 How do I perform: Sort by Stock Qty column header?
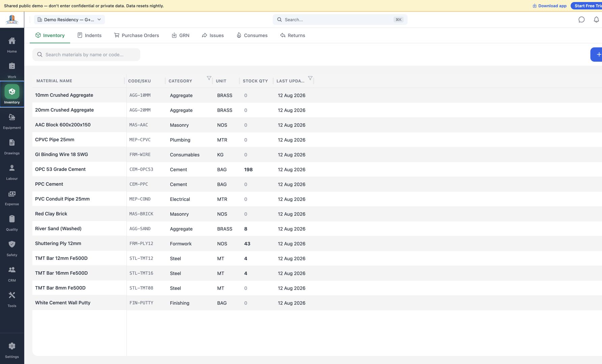tap(255, 81)
